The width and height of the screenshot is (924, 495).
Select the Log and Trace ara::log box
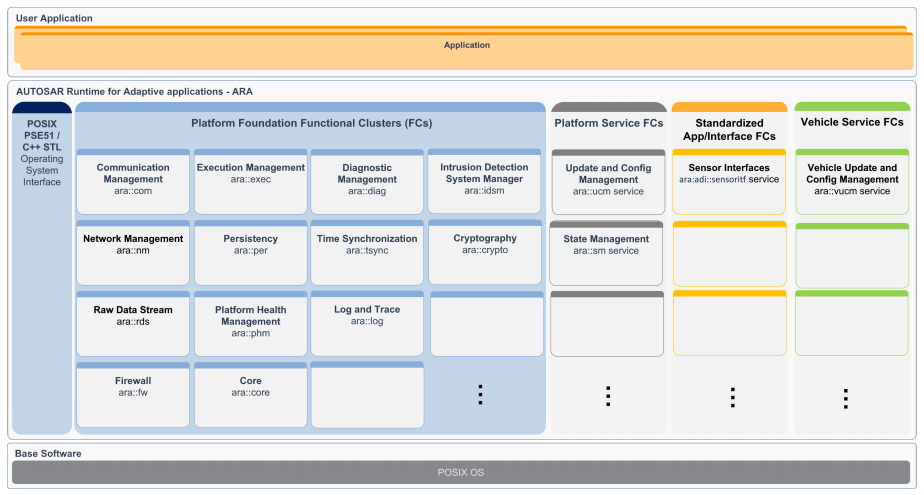point(367,324)
